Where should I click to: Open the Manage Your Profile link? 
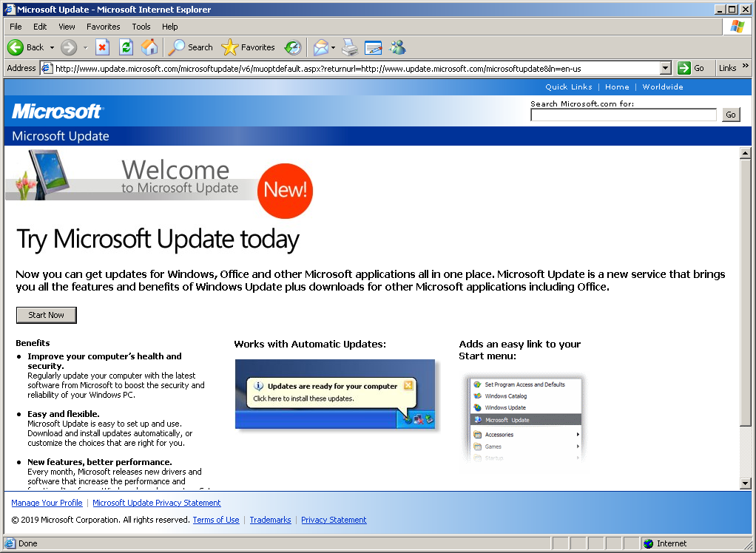tap(47, 503)
